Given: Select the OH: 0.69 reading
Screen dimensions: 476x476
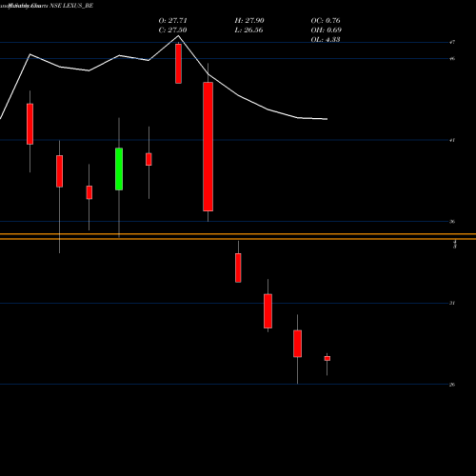Looking at the screenshot, I should (326, 30).
